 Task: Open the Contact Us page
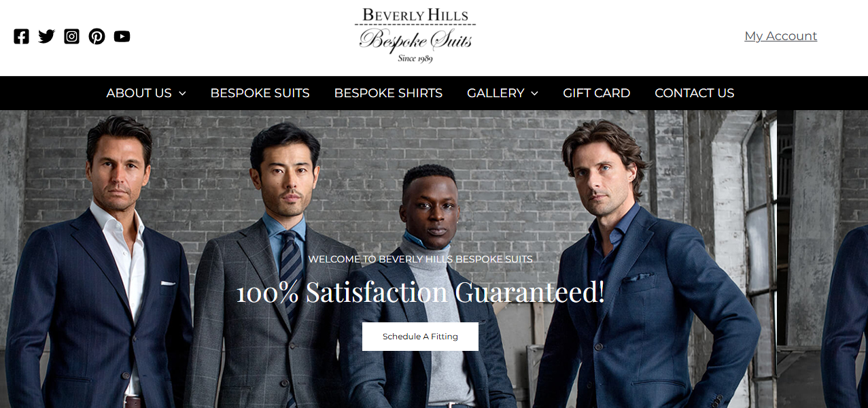(694, 93)
